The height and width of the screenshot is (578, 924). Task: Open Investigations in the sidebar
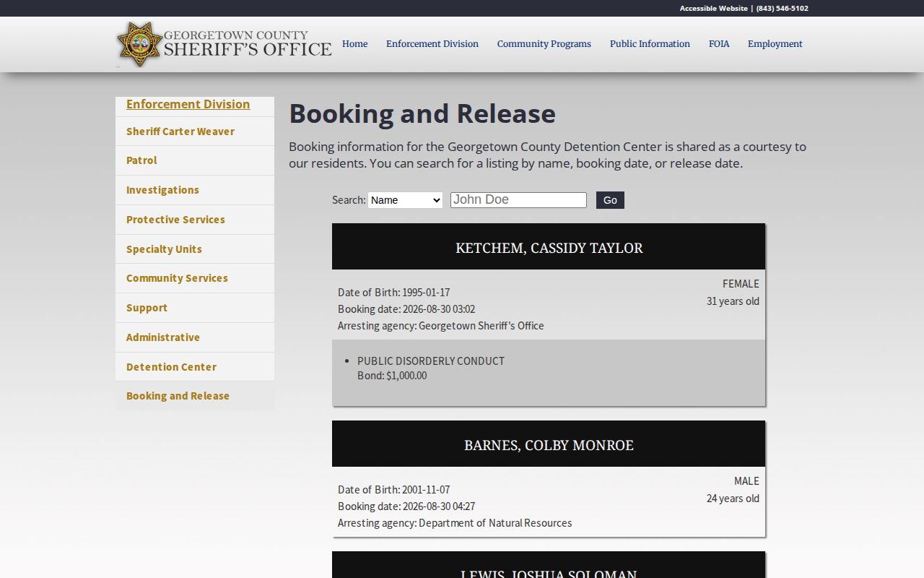(195, 190)
